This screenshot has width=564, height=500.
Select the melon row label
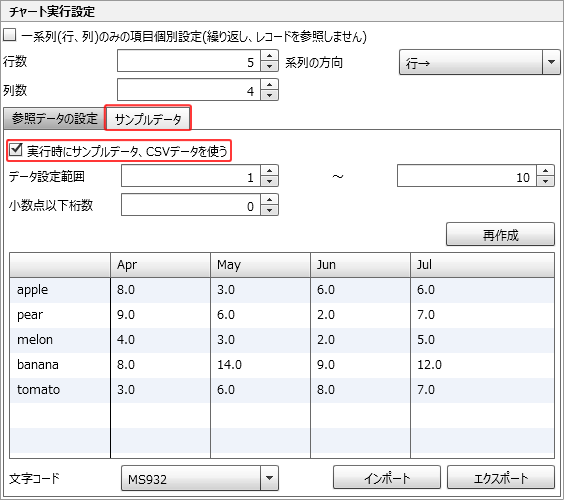point(60,340)
